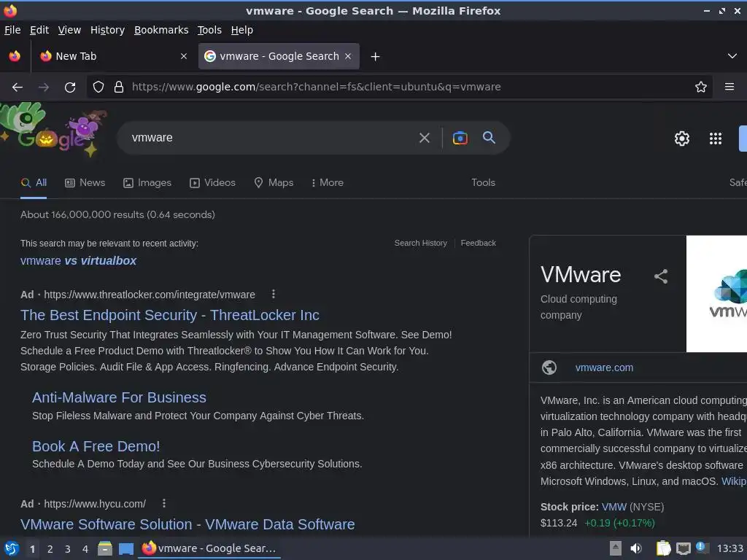
Task: Visit vmware.com from knowledge panel
Action: coord(604,367)
